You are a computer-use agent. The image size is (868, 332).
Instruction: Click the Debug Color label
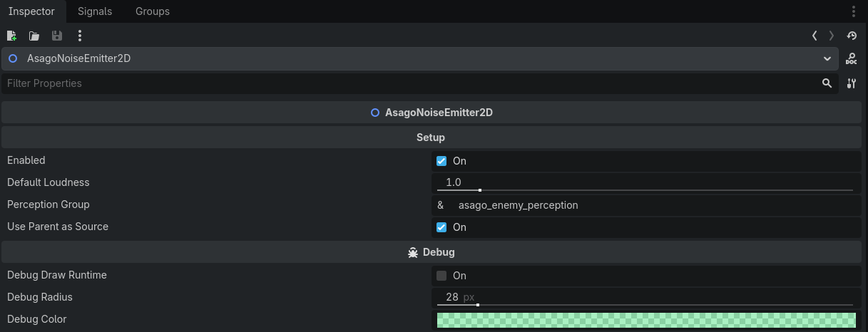click(x=37, y=319)
